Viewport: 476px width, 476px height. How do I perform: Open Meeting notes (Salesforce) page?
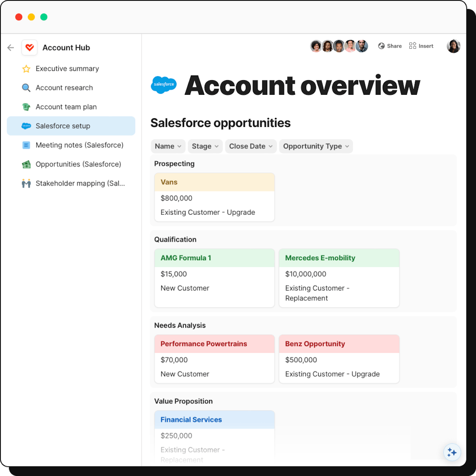[x=79, y=145]
